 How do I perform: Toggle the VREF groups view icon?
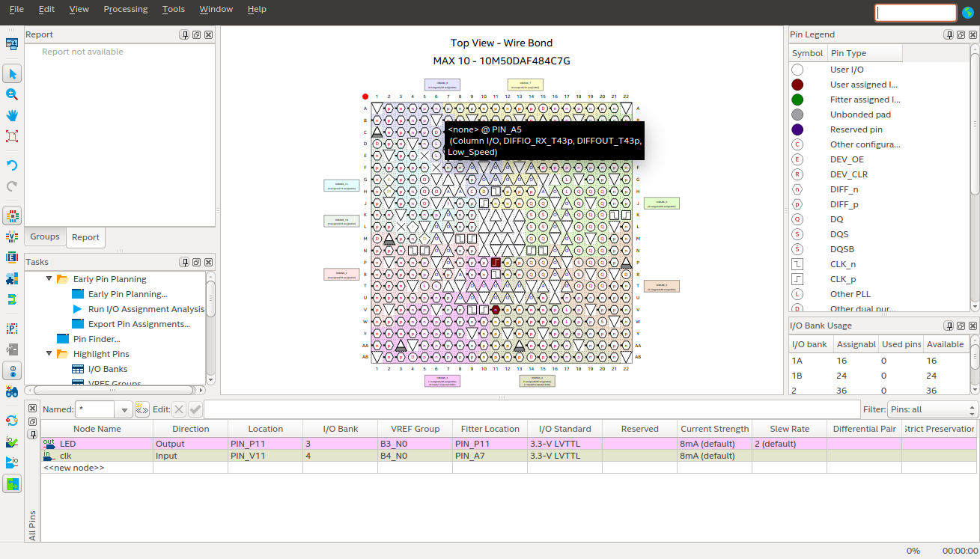point(12,236)
